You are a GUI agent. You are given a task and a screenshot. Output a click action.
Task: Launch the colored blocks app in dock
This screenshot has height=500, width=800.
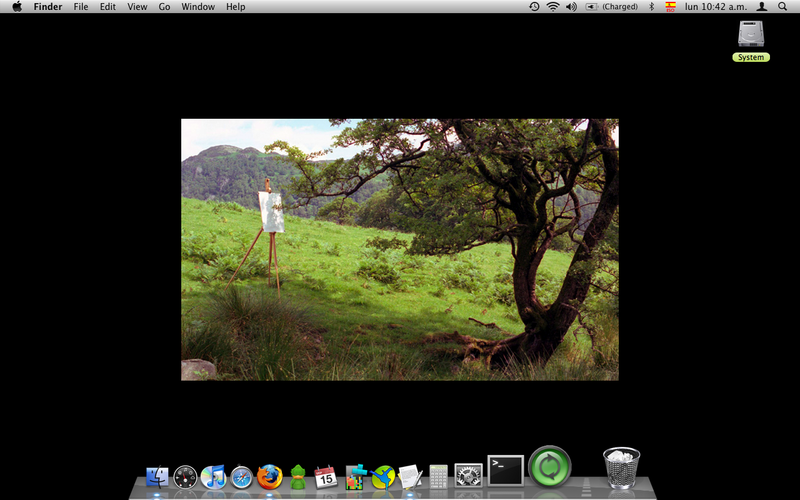click(356, 477)
